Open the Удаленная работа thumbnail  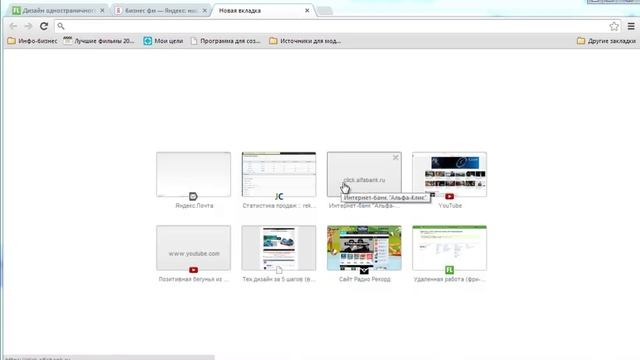tap(449, 248)
